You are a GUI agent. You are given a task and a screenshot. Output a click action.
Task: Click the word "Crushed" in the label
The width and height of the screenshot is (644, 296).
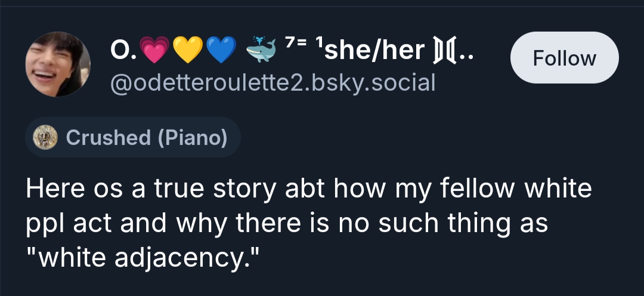coord(108,137)
